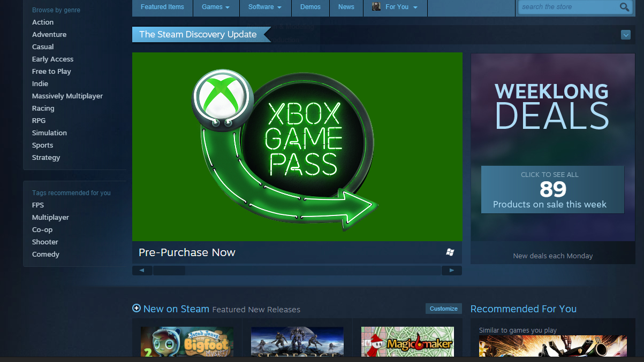Image resolution: width=644 pixels, height=362 pixels.
Task: Open Recommended For You heading
Action: tap(524, 309)
